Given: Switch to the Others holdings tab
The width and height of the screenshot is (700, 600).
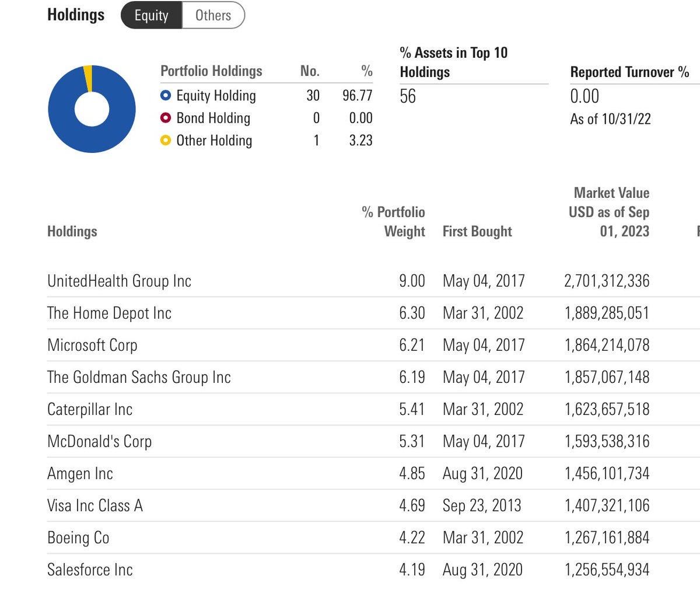Looking at the screenshot, I should 213,15.
